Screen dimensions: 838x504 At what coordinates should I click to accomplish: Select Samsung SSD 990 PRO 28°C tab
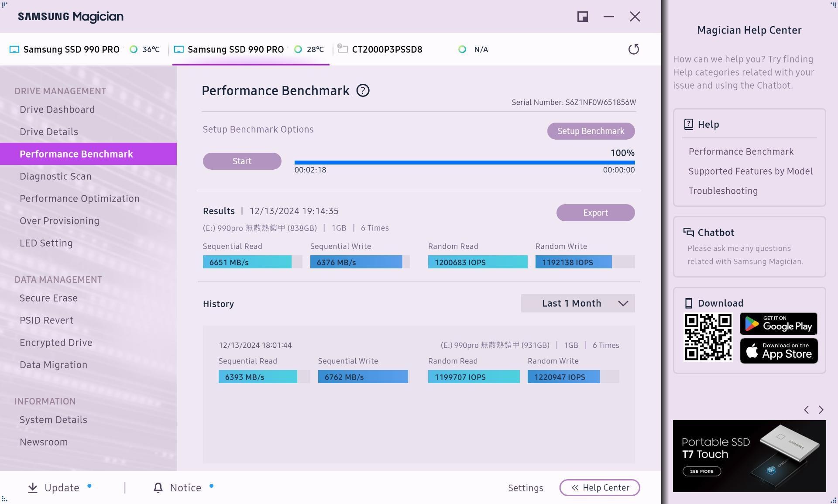pyautogui.click(x=251, y=49)
